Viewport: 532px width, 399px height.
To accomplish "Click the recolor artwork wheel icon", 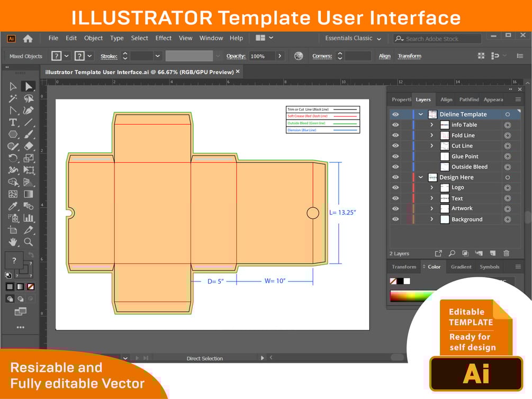I will [x=299, y=56].
